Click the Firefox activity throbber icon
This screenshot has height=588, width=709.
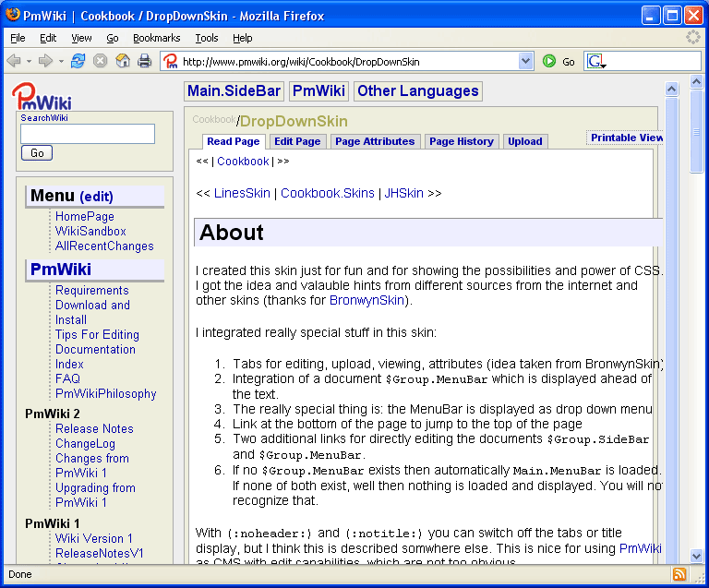click(692, 37)
